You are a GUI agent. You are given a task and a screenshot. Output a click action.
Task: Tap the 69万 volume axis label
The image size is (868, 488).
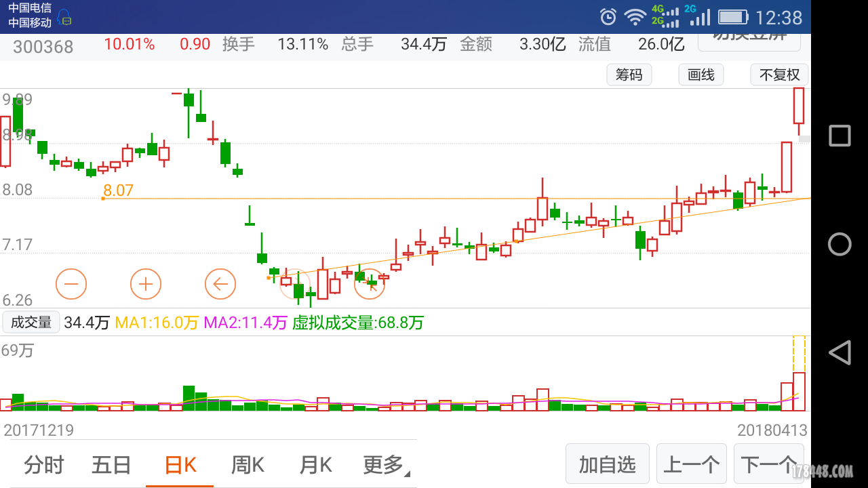point(18,350)
